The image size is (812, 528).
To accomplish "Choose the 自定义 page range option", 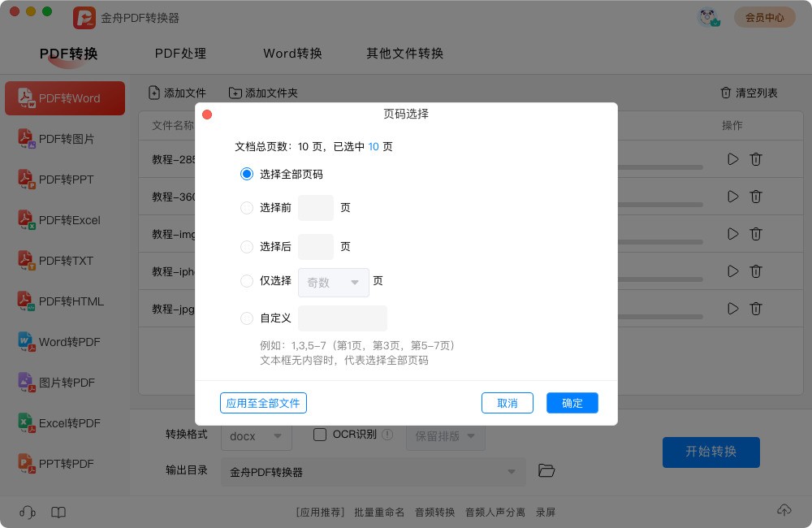I will click(247, 318).
